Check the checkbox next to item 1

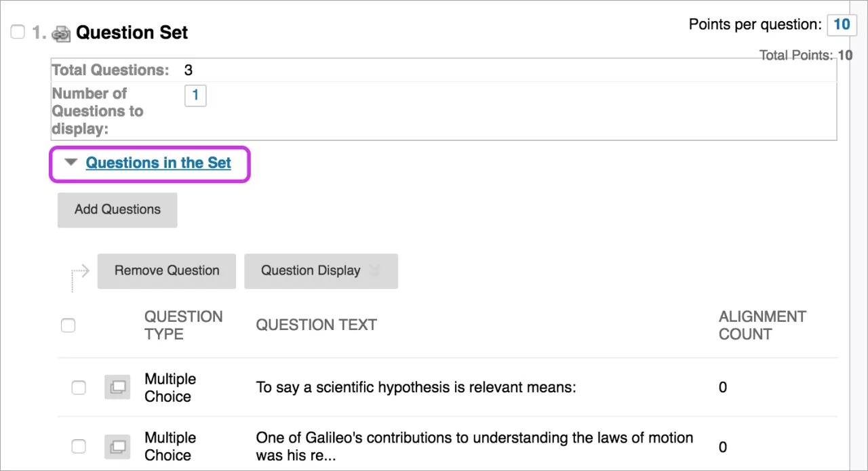(17, 31)
